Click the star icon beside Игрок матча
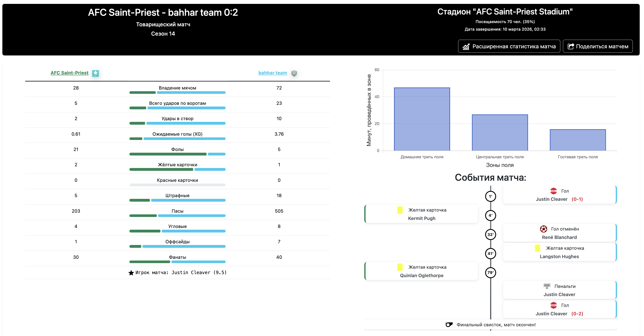 (131, 273)
